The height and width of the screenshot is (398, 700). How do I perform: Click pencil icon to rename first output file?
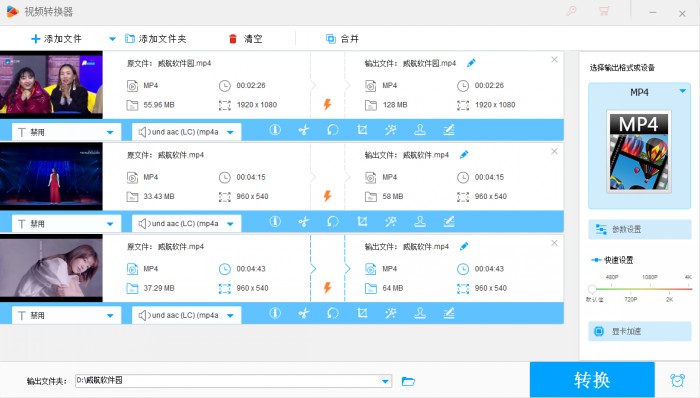[471, 63]
